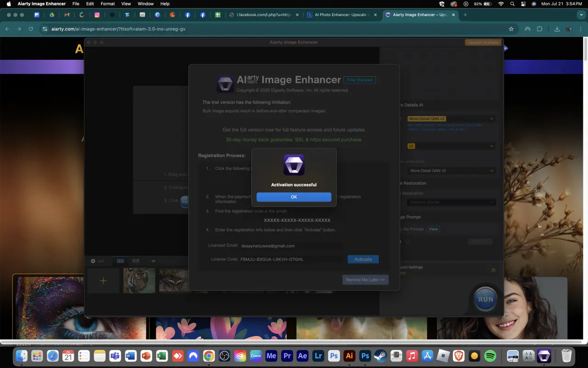Screen dimensions: 588x368
Task: Select the grid view icon above thumbnails
Action: point(120,261)
